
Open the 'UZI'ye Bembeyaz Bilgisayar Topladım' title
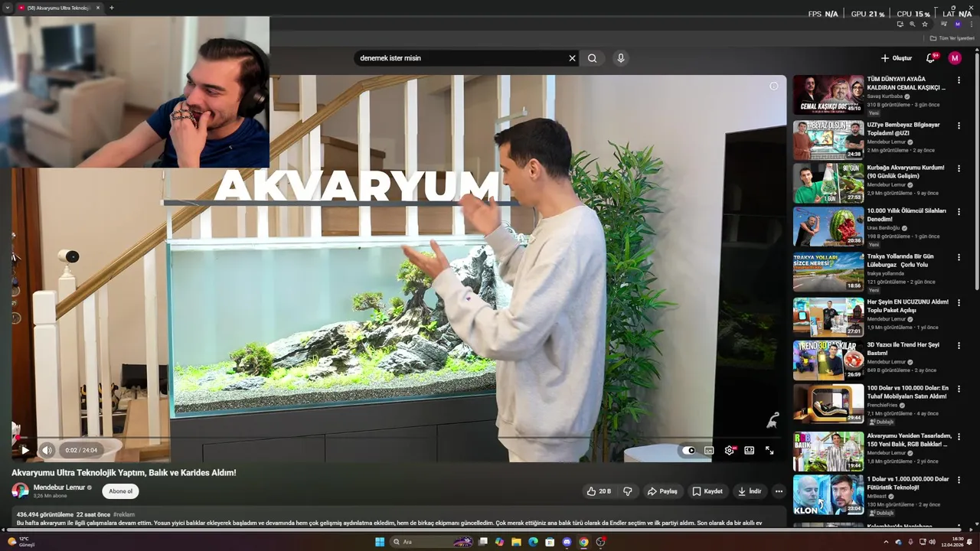coord(903,129)
